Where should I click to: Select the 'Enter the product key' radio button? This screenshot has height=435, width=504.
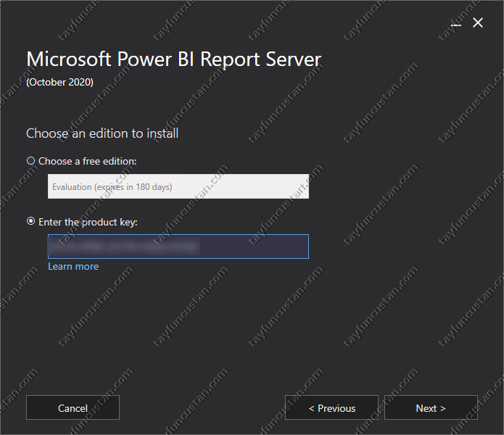tap(31, 221)
